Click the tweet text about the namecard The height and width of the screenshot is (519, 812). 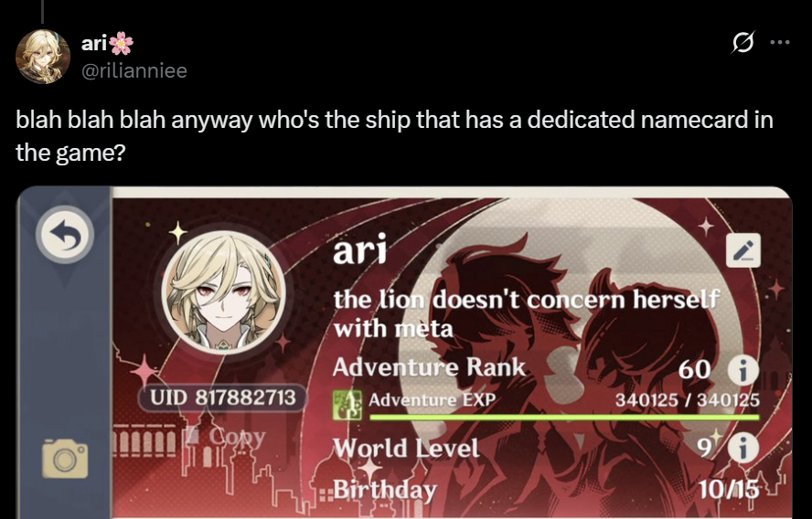point(394,135)
